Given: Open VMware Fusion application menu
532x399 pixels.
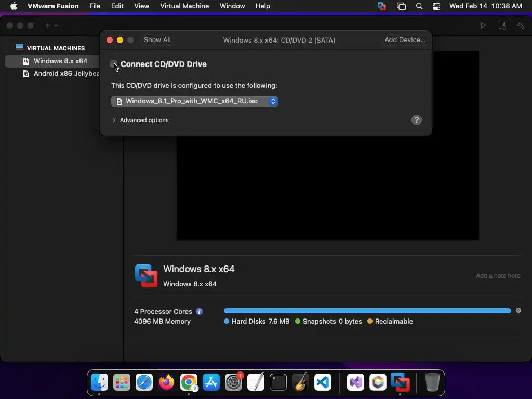Looking at the screenshot, I should coord(53,6).
